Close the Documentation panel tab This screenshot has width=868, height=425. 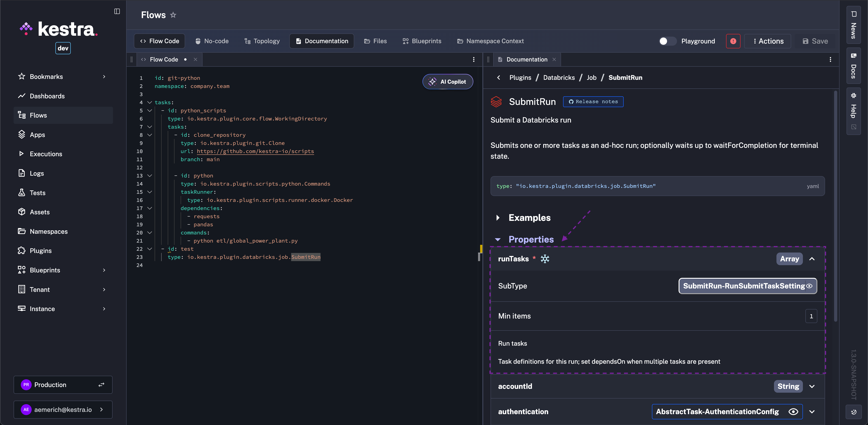(x=554, y=59)
